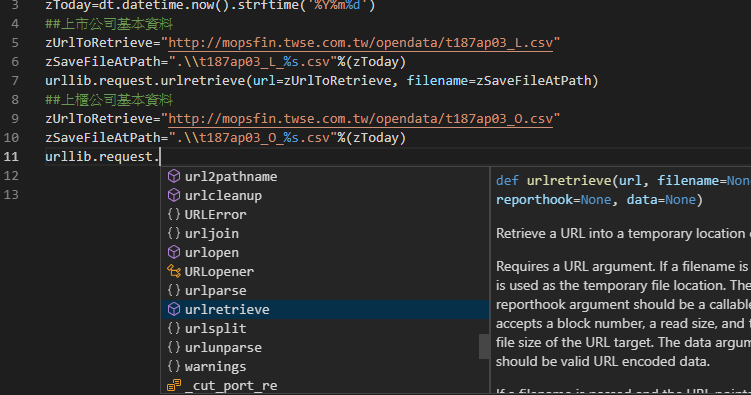
Task: Click the urlopen cube icon
Action: click(x=173, y=252)
